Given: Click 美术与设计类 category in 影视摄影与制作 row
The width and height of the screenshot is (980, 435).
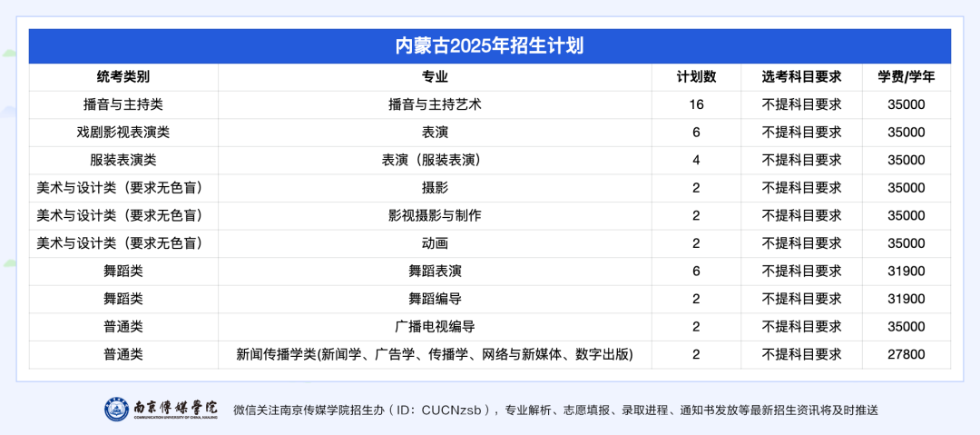Looking at the screenshot, I should 123,215.
